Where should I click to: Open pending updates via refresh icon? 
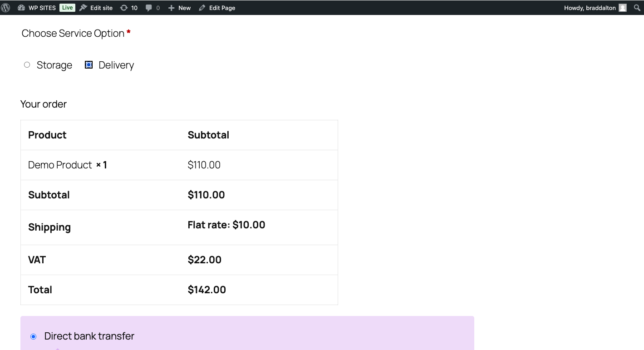[x=124, y=8]
